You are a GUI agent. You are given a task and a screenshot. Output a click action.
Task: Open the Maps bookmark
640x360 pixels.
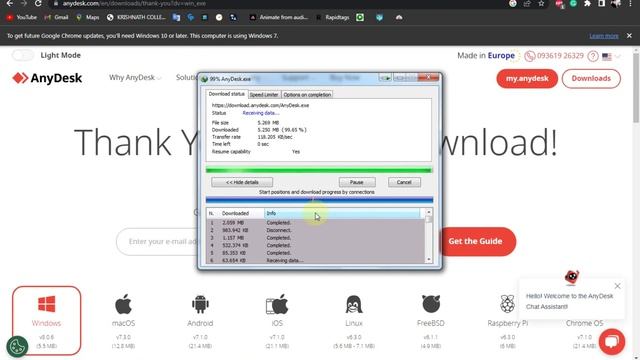coord(88,18)
